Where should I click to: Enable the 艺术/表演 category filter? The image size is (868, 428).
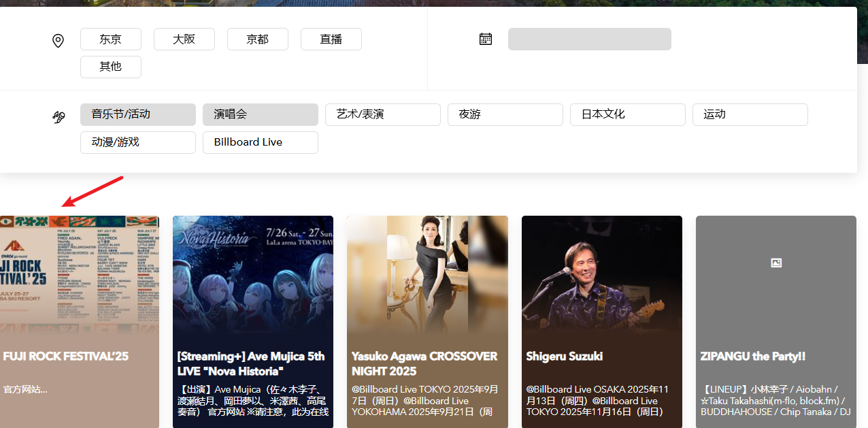[x=383, y=114]
